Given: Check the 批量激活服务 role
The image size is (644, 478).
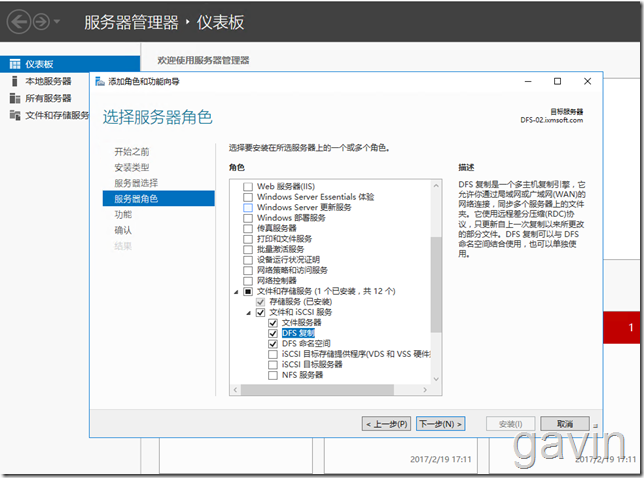Looking at the screenshot, I should tap(248, 249).
